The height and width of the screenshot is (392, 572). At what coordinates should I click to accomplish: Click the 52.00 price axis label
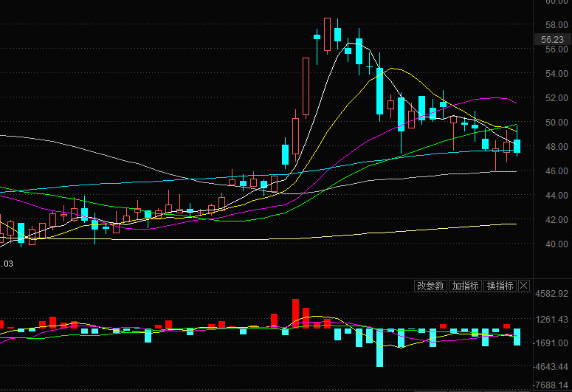tap(557, 98)
